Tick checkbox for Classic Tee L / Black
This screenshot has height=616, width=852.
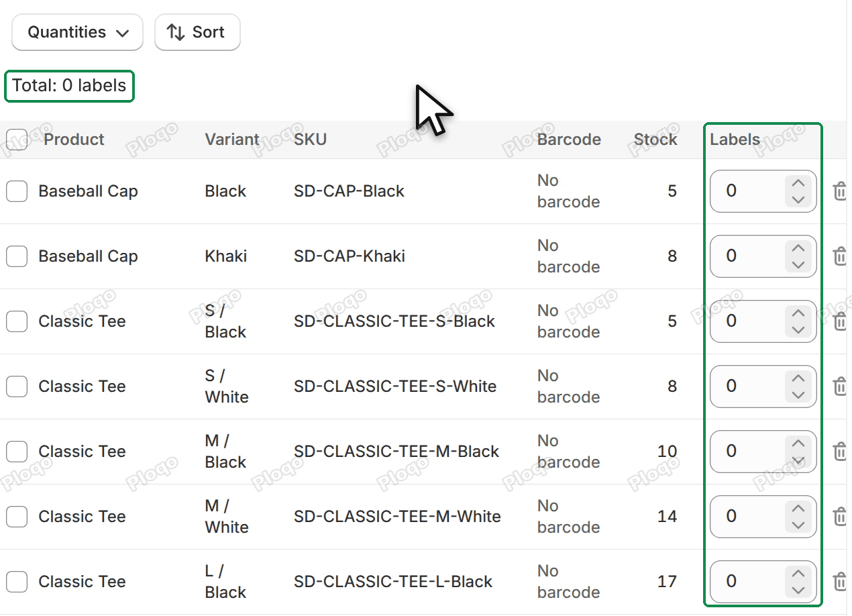(x=17, y=582)
